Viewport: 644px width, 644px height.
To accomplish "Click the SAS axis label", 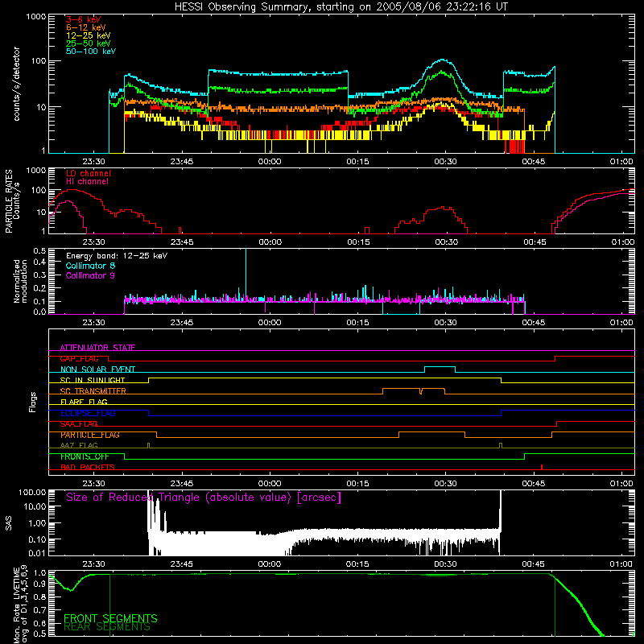I will (8, 523).
